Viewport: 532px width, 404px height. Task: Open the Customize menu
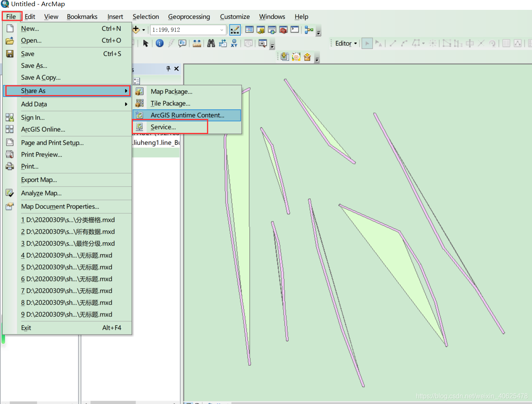pos(235,16)
